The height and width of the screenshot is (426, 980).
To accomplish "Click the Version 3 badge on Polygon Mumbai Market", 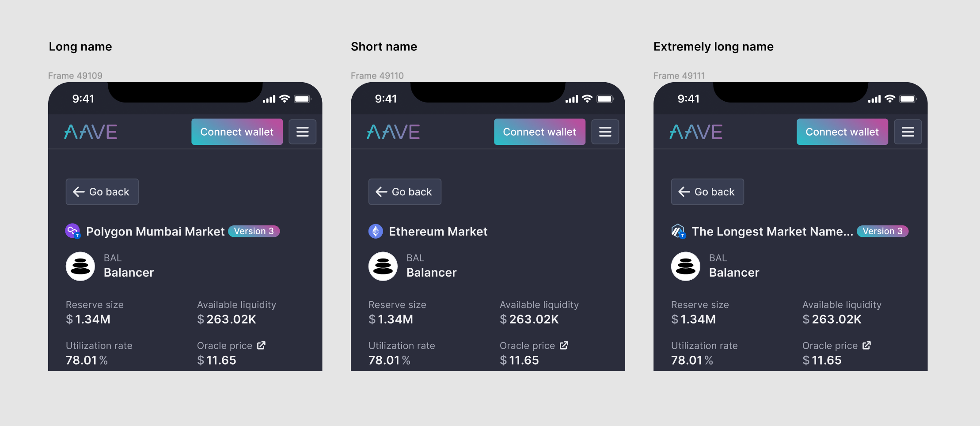I will 254,231.
